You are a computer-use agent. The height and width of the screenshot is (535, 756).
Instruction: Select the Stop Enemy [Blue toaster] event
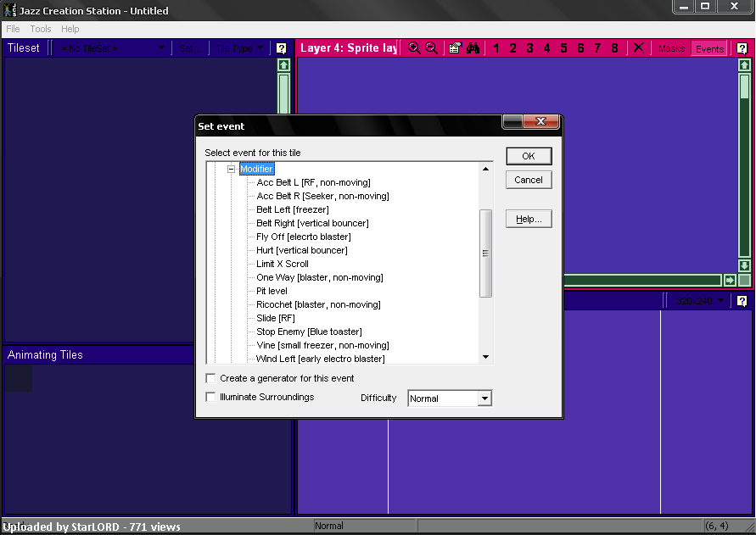point(309,332)
